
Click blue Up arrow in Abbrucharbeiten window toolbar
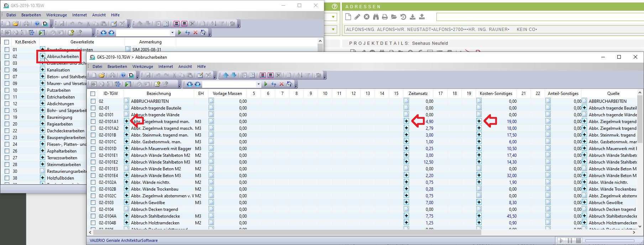[x=226, y=75]
